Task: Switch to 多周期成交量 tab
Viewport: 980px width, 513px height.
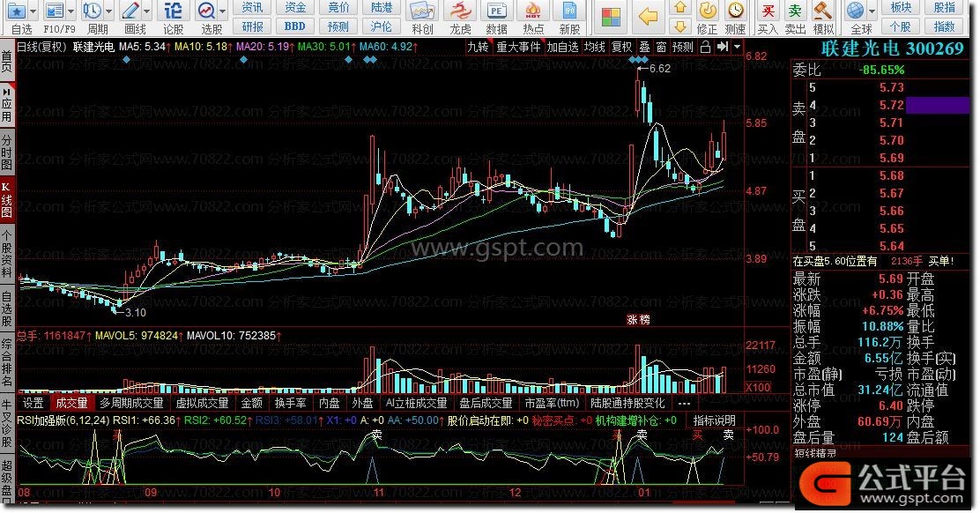Action: click(131, 404)
